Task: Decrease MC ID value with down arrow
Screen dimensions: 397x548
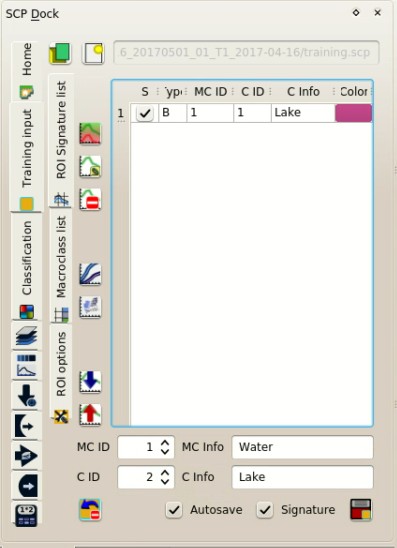Action: [165, 451]
